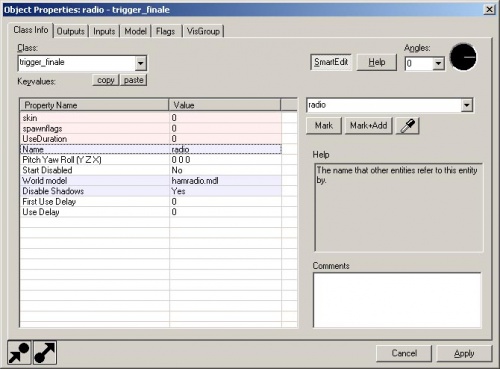Open the Class dropdown arrow
The image size is (500, 369).
point(141,63)
